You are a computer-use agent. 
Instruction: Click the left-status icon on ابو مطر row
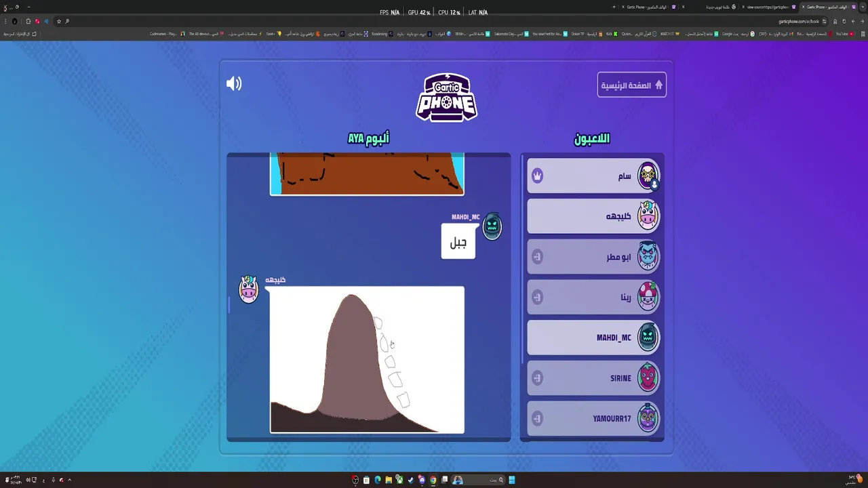[537, 257]
